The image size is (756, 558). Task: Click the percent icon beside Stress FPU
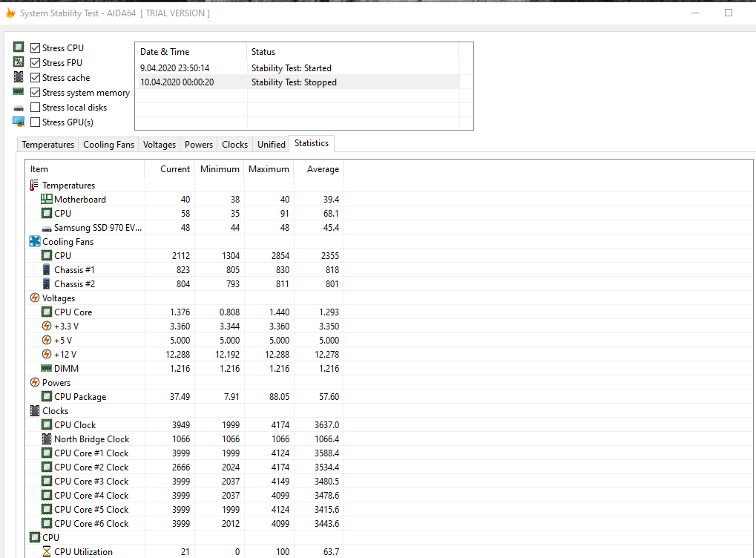pos(19,62)
